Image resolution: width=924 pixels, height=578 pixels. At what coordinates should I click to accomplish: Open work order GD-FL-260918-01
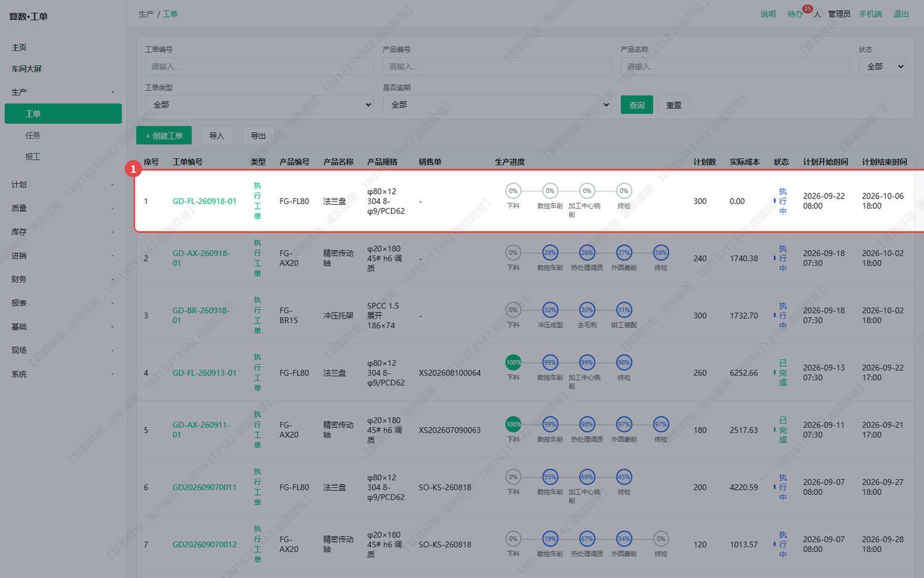(x=205, y=201)
